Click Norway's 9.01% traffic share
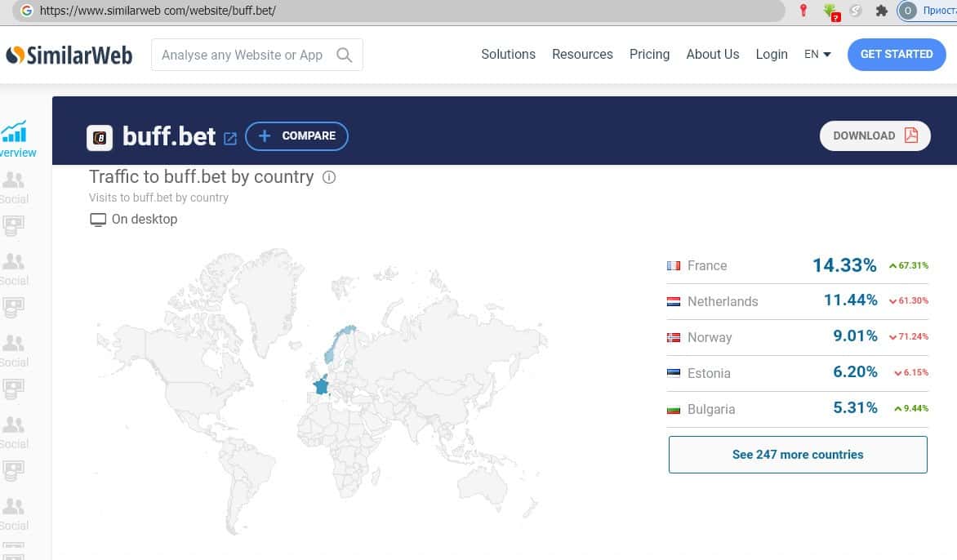Screen dimensions: 957x560 tap(855, 336)
